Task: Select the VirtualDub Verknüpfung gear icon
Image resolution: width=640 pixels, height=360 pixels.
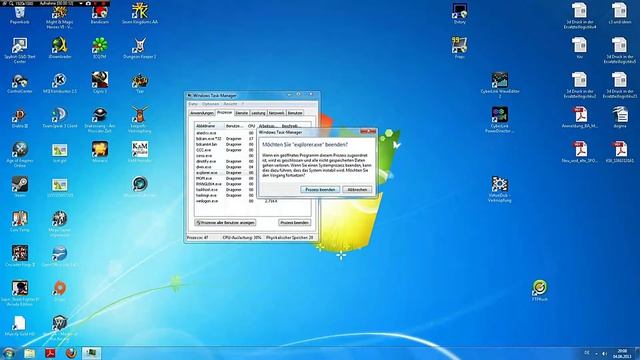Action: point(500,189)
